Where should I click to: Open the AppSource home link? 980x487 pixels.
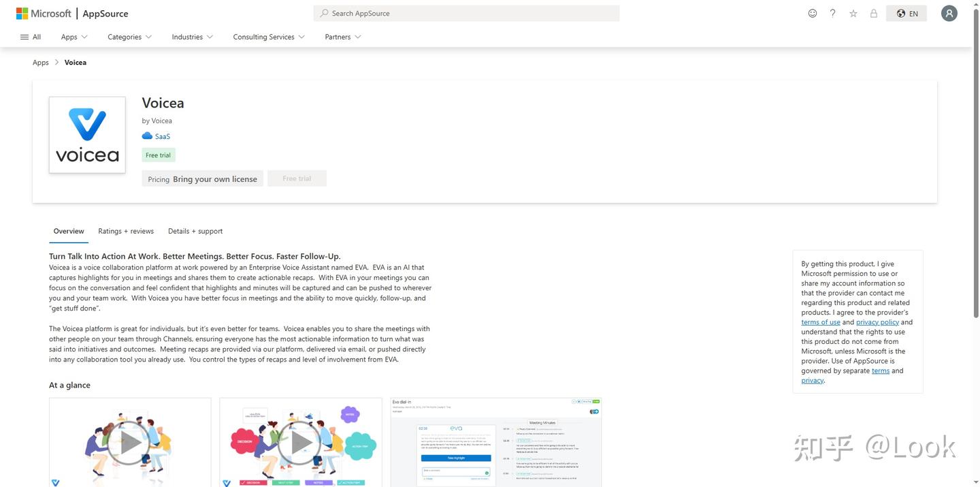(105, 14)
